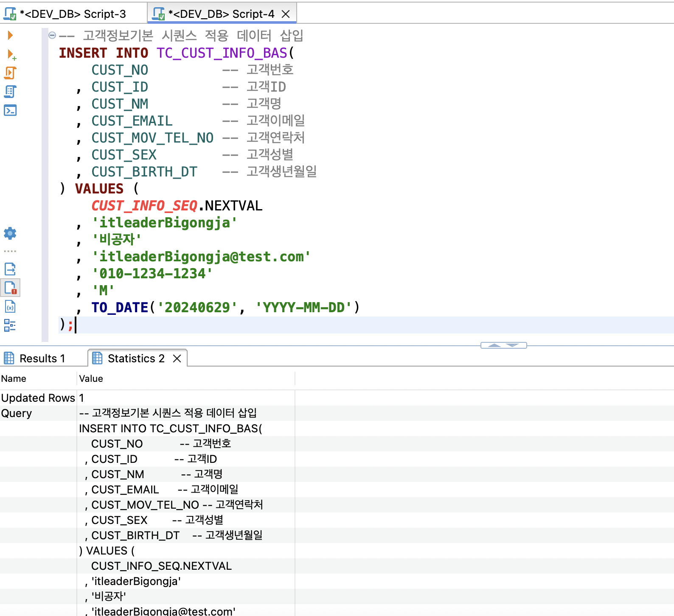Run the SQL statement with the orange play arrow

point(10,35)
